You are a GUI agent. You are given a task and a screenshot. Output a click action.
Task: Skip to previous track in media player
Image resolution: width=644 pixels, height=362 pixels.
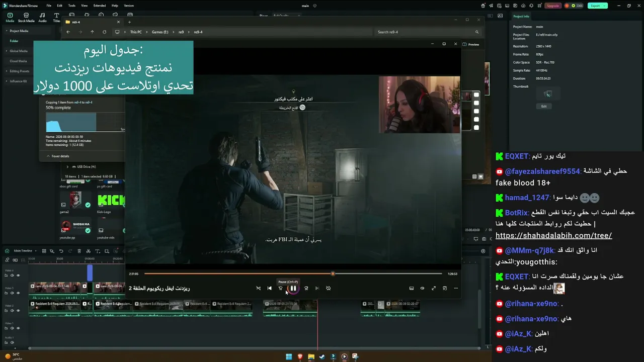269,288
